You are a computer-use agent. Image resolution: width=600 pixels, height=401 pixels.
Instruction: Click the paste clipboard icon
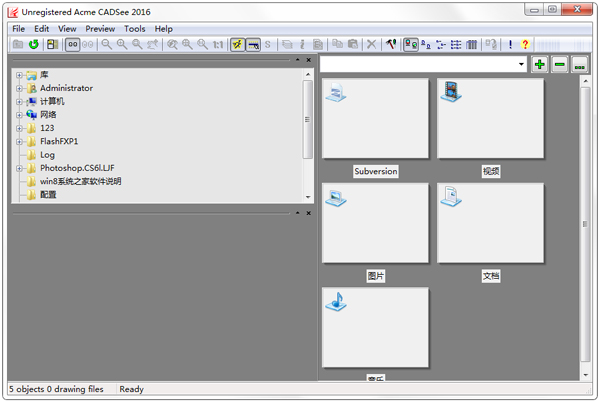pos(352,44)
